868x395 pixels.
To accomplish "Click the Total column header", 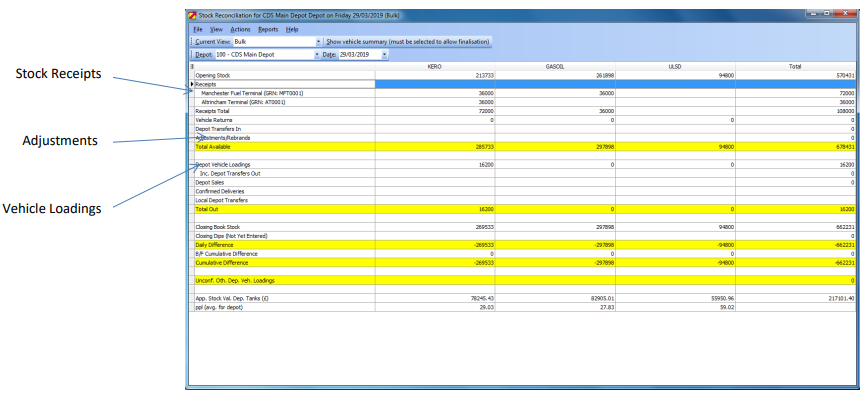I will (x=795, y=66).
